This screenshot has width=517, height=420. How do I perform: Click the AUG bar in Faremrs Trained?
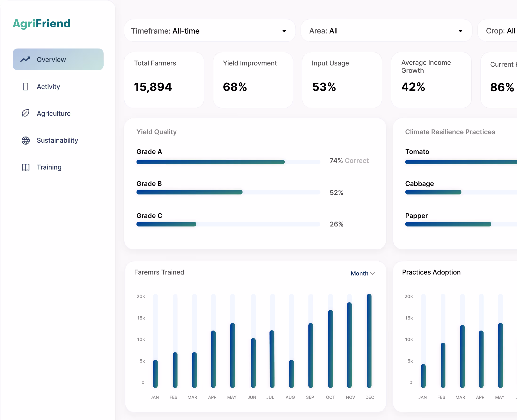point(291,374)
